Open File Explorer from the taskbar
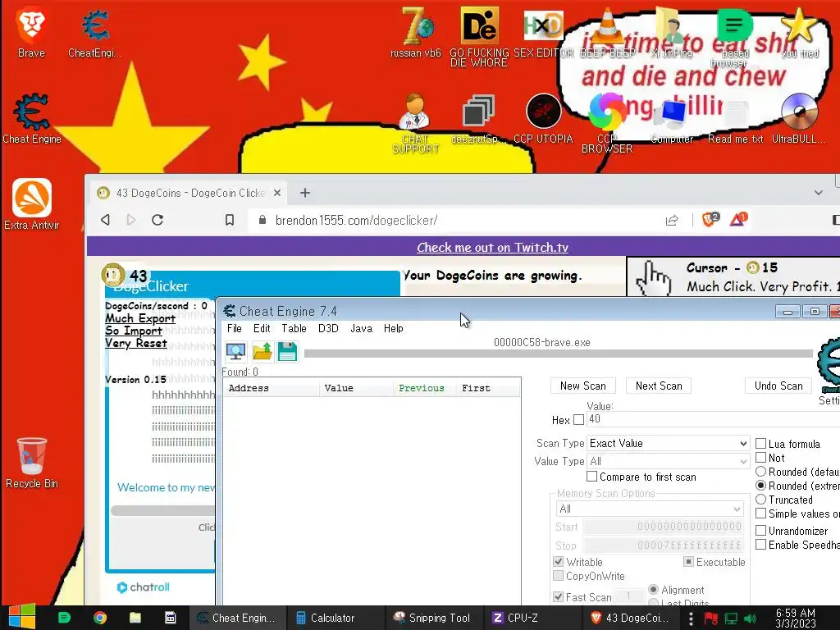 [135, 618]
